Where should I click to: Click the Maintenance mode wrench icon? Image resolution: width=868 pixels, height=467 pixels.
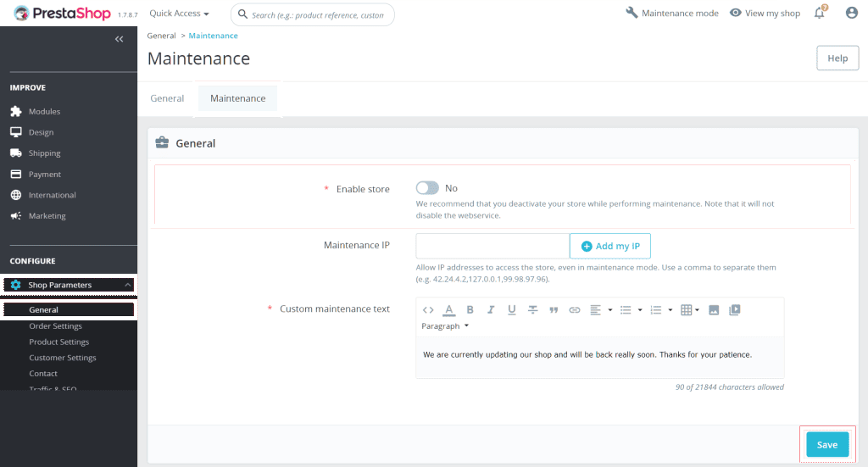(632, 12)
